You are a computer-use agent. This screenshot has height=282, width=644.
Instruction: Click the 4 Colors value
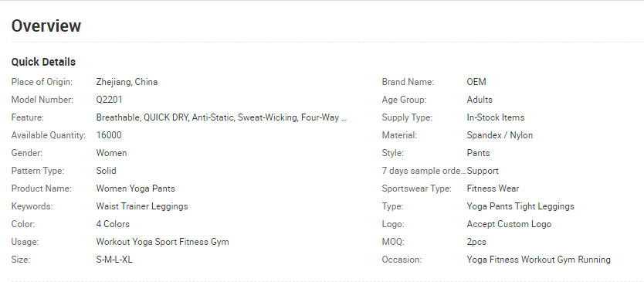point(113,224)
